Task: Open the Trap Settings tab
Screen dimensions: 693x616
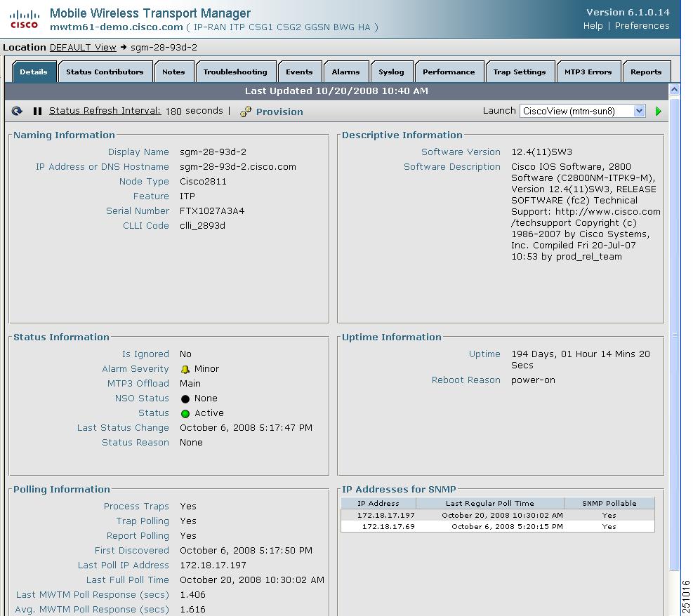Action: pyautogui.click(x=520, y=72)
